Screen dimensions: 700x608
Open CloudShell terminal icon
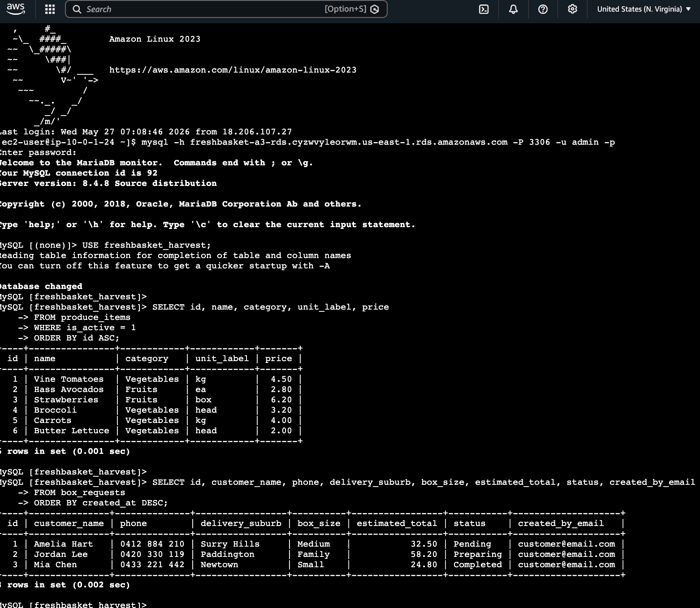point(484,9)
